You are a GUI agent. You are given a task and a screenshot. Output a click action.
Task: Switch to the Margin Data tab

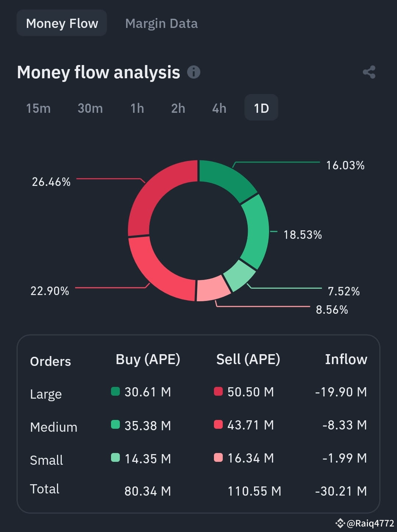pyautogui.click(x=161, y=24)
